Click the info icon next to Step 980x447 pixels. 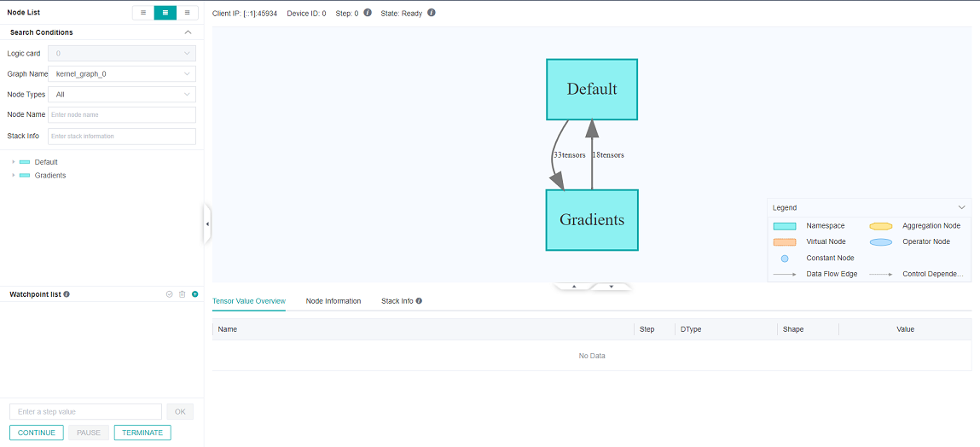(x=368, y=13)
